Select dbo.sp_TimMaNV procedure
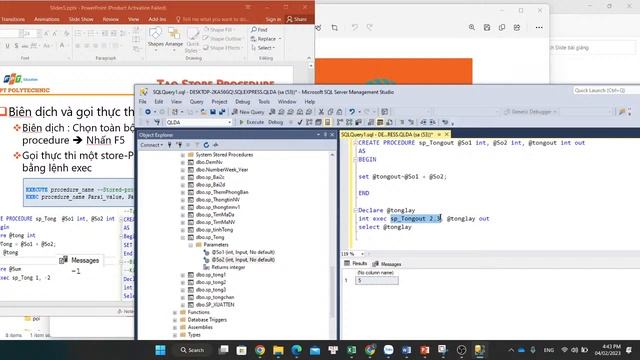Screen dimensions: 640x360 coord(215,222)
